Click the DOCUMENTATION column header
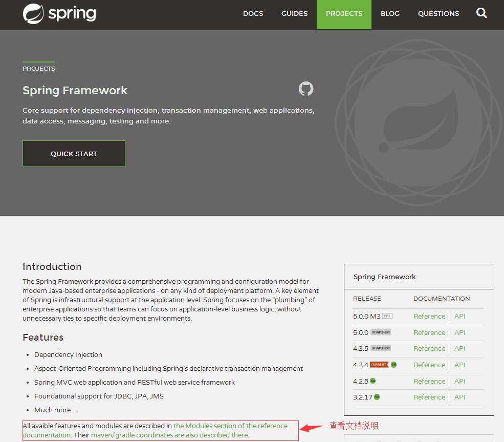The height and width of the screenshot is (442, 504). 442,299
